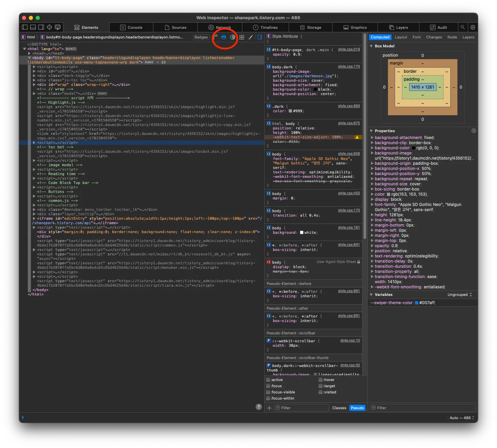Toggle the :focus pseudo-class checkbox

pos(268,386)
